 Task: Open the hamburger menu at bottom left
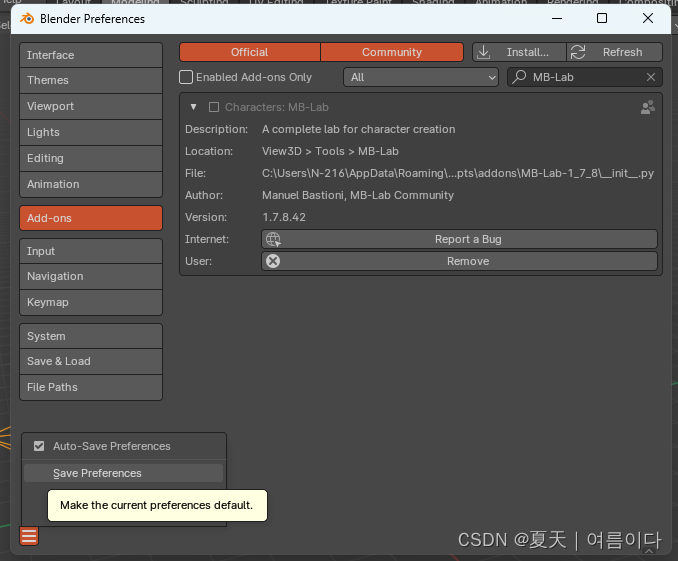(29, 536)
